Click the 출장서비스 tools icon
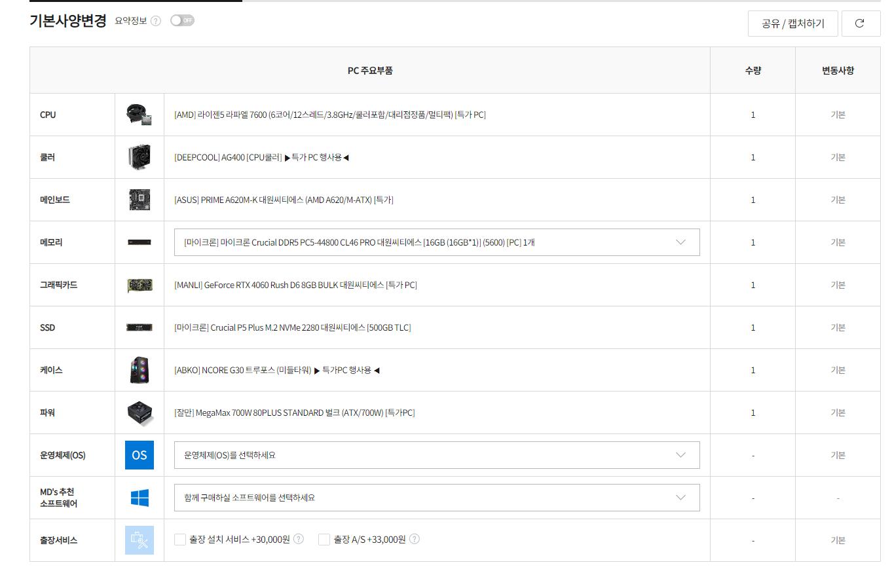The image size is (892, 588). 139,540
